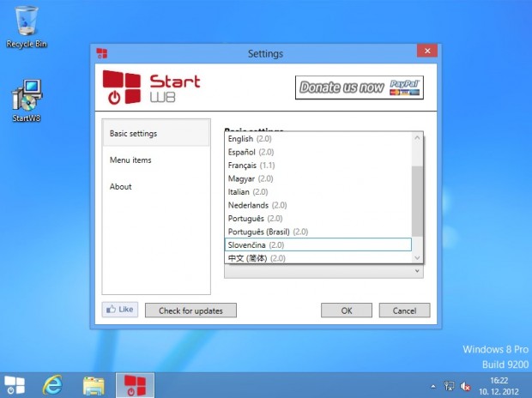Click the muted volume tray icon
The image size is (532, 398).
(x=465, y=386)
